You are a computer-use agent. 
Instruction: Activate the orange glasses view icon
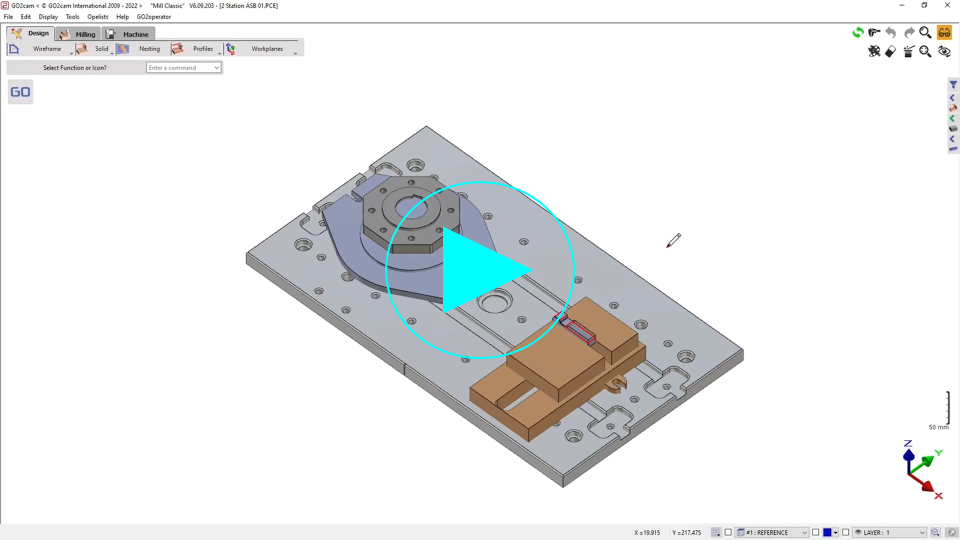click(944, 33)
